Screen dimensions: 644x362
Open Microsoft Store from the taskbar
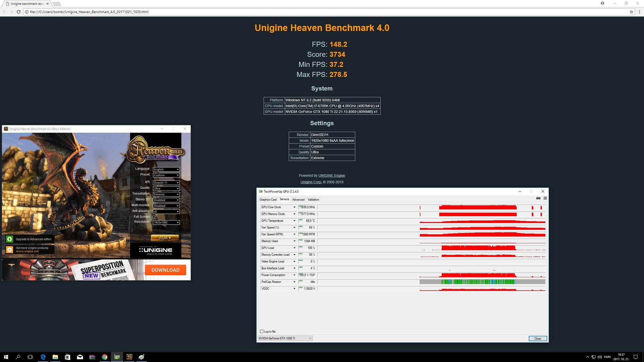67,357
